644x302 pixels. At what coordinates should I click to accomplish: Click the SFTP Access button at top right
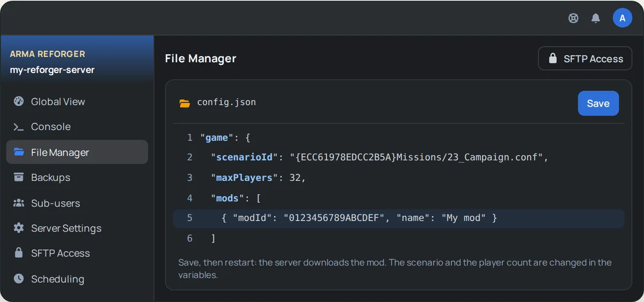click(585, 58)
